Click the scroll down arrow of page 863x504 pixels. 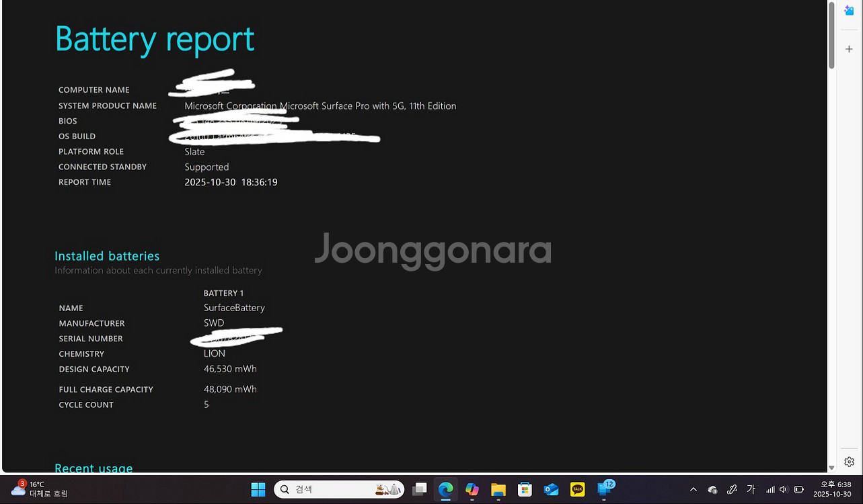tap(831, 467)
